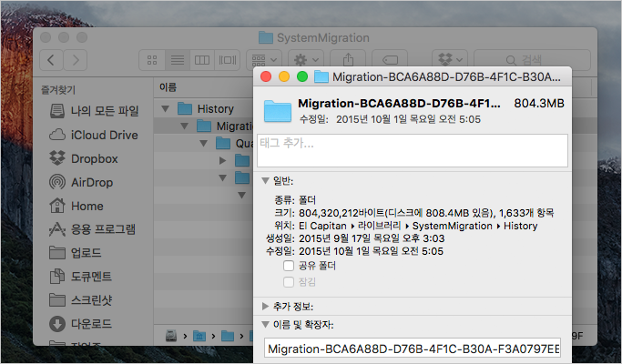Viewport: 622px width, 364px height.
Task: Collapse the Migration folder row
Action: pyautogui.click(x=185, y=126)
